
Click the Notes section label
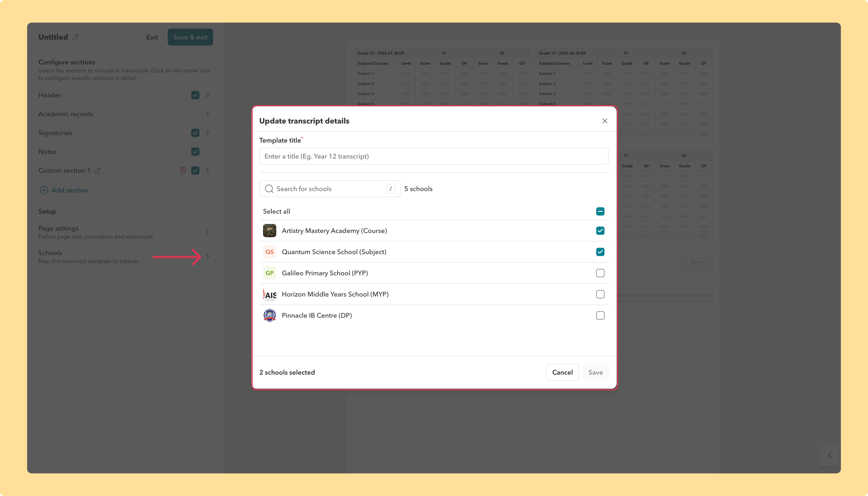click(47, 152)
